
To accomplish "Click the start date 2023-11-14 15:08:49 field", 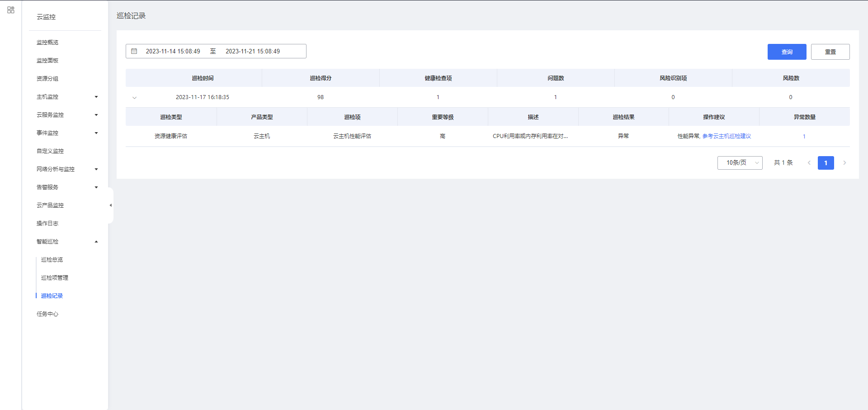I will pyautogui.click(x=173, y=52).
